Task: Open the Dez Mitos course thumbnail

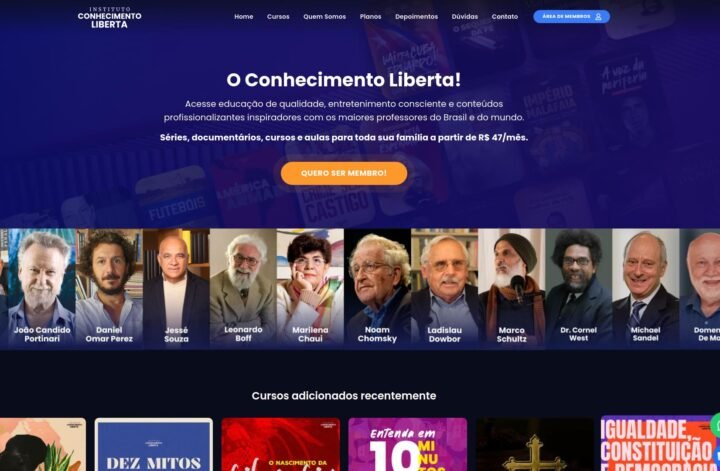Action: (154, 444)
